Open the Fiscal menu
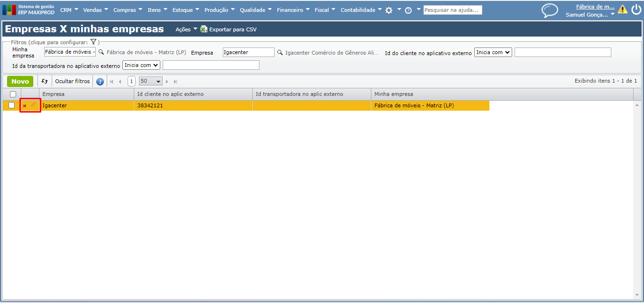This screenshot has width=644, height=303. click(325, 10)
